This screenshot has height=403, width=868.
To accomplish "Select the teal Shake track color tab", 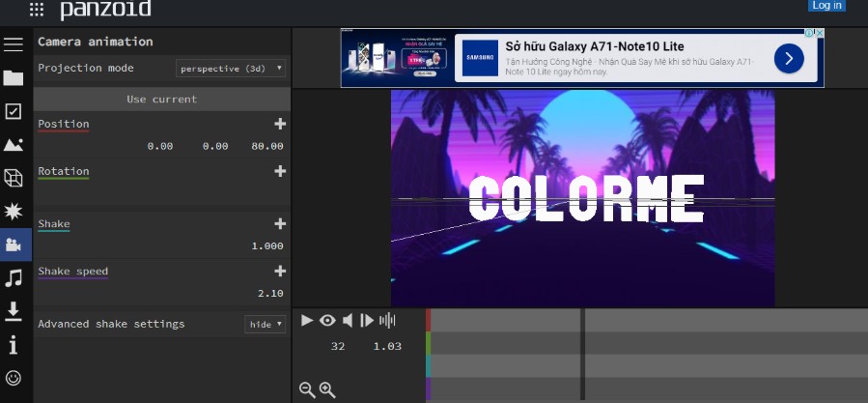I will (x=428, y=366).
